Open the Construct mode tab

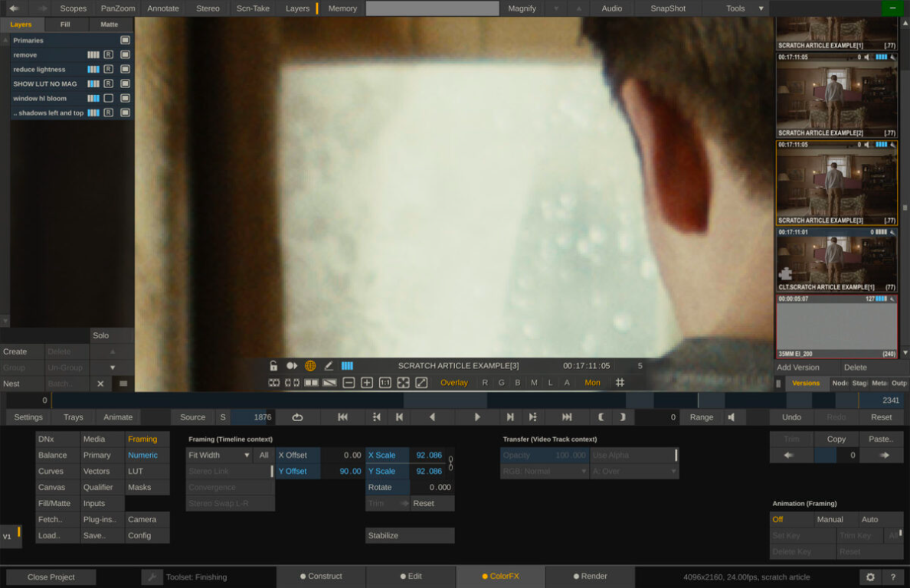321,577
